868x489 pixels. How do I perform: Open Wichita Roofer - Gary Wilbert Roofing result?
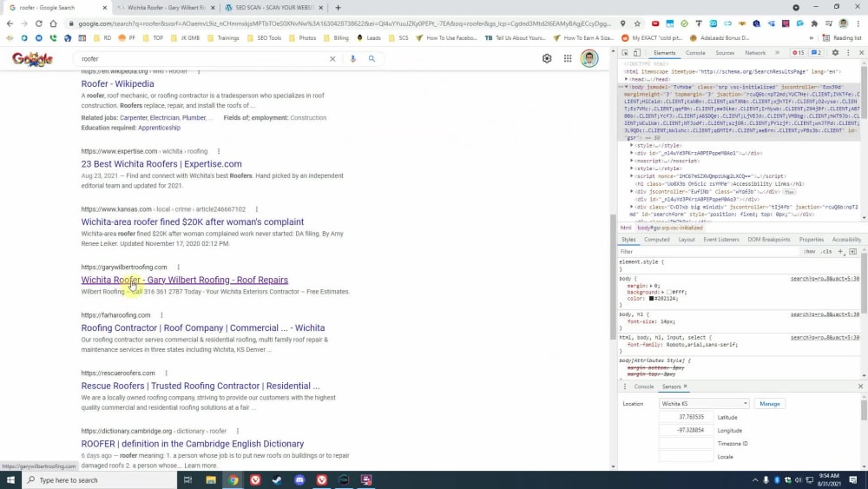(x=184, y=280)
